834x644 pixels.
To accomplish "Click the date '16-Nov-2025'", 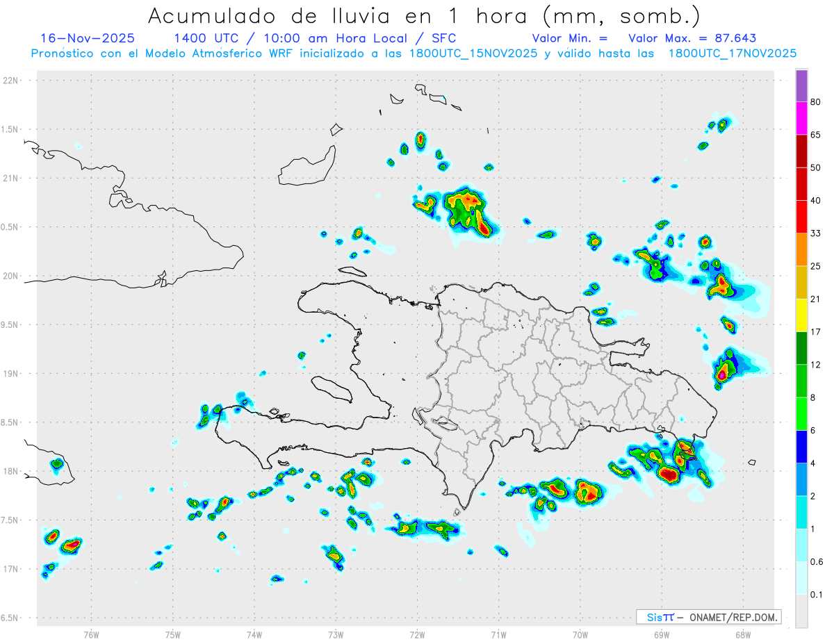I will 88,38.
